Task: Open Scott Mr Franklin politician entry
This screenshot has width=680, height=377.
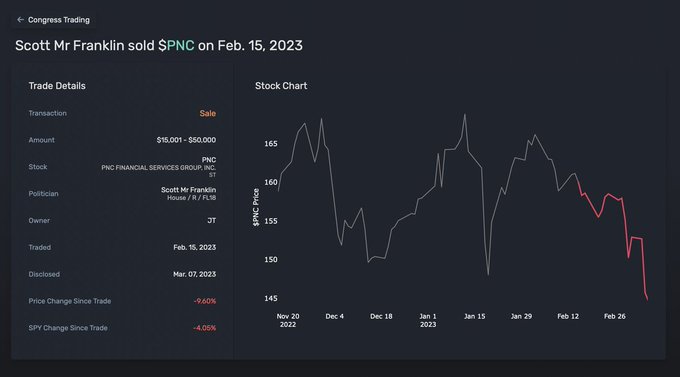Action: (188, 190)
